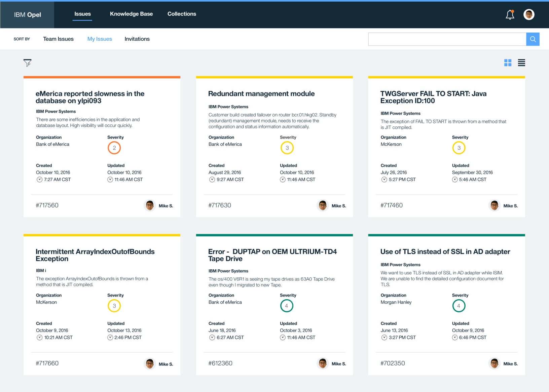549x392 pixels.
Task: Select issue number #612360
Action: pyautogui.click(x=220, y=363)
